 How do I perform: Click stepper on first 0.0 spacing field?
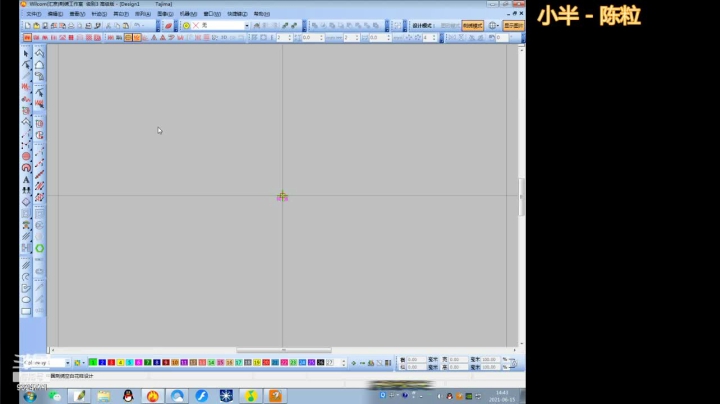click(x=321, y=38)
